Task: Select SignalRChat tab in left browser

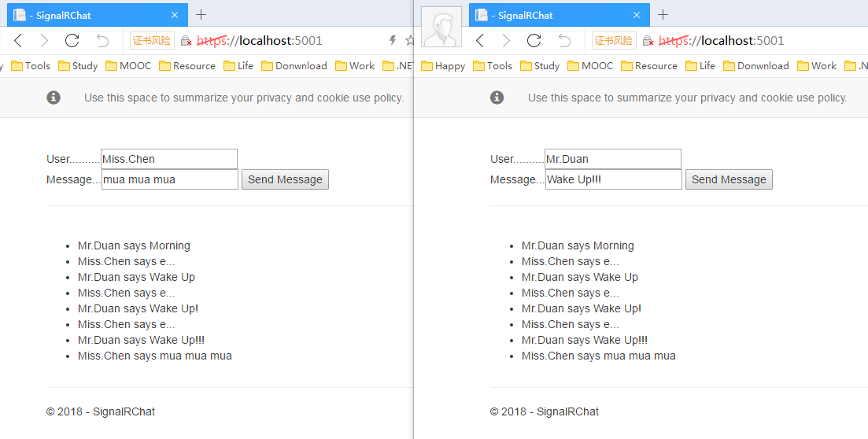Action: (x=98, y=15)
